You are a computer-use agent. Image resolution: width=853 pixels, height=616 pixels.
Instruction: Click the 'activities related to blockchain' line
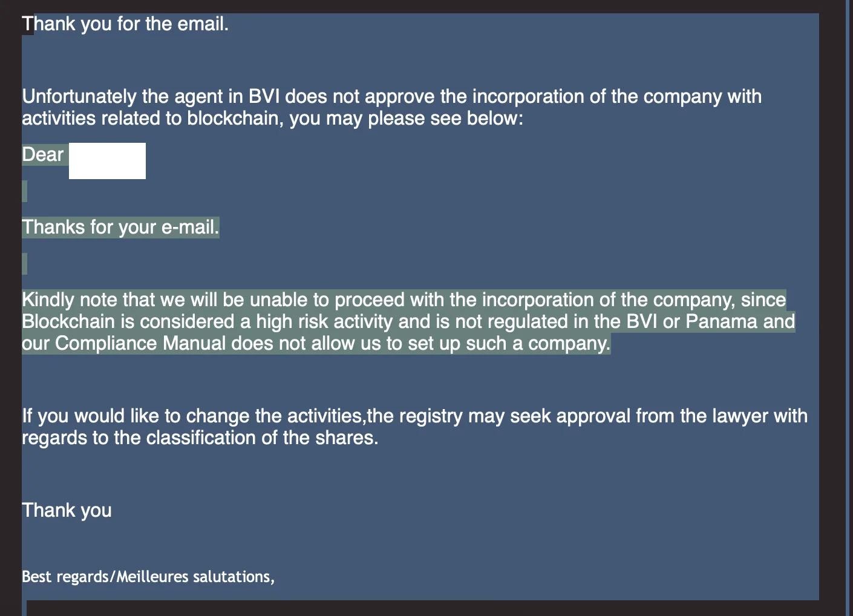coord(272,119)
